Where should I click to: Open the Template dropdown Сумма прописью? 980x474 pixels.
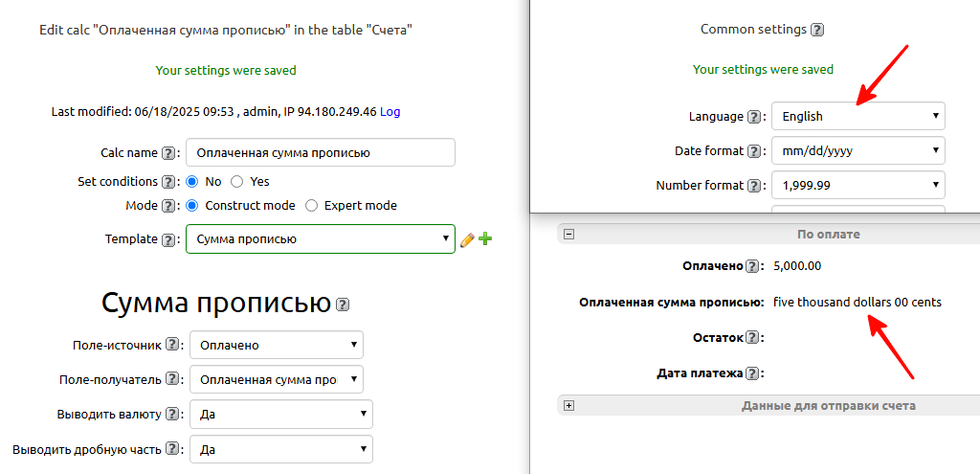pos(320,239)
